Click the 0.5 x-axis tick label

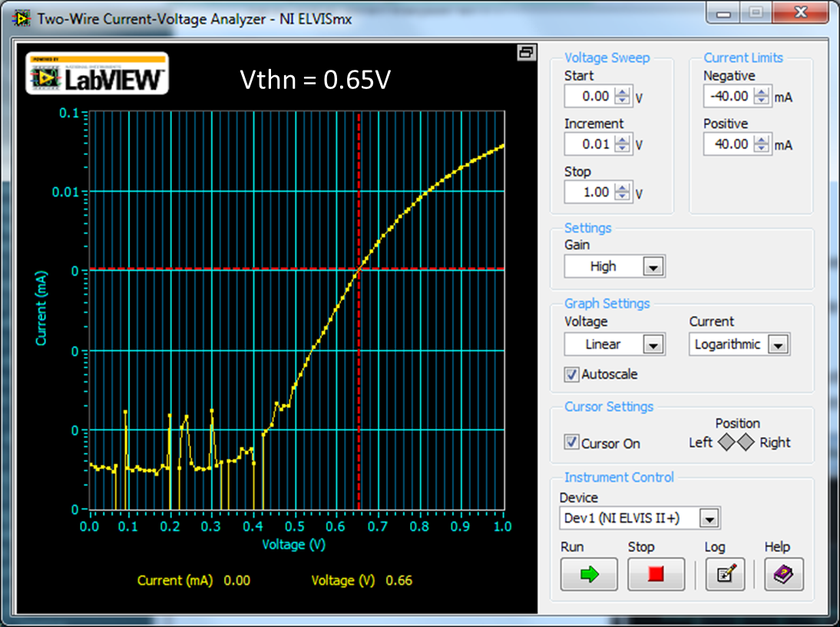click(x=295, y=527)
